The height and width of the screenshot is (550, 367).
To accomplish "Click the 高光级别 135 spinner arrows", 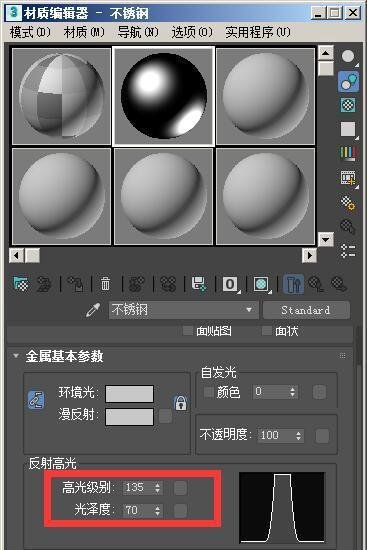I will click(158, 488).
